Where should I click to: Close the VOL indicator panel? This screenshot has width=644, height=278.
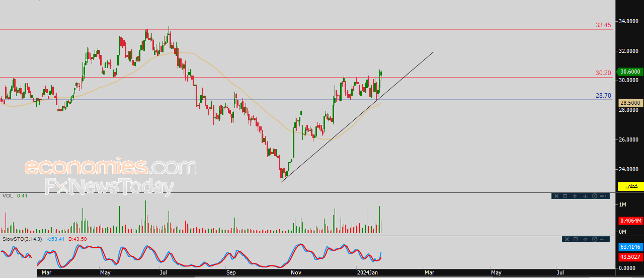tap(556, 196)
